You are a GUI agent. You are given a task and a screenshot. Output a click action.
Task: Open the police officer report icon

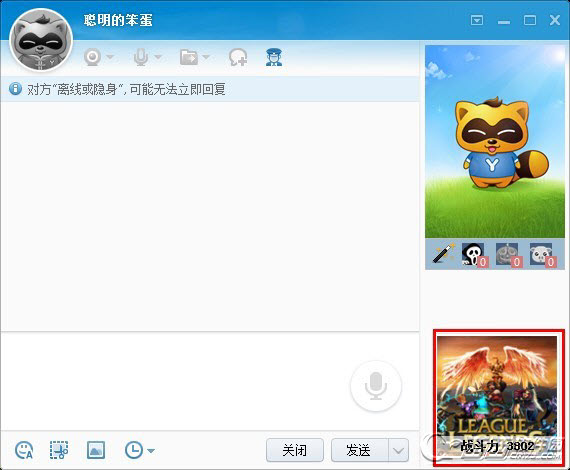(x=274, y=57)
